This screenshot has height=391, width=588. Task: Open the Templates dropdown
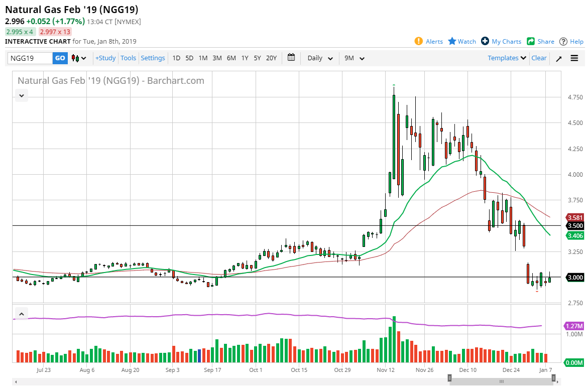507,58
